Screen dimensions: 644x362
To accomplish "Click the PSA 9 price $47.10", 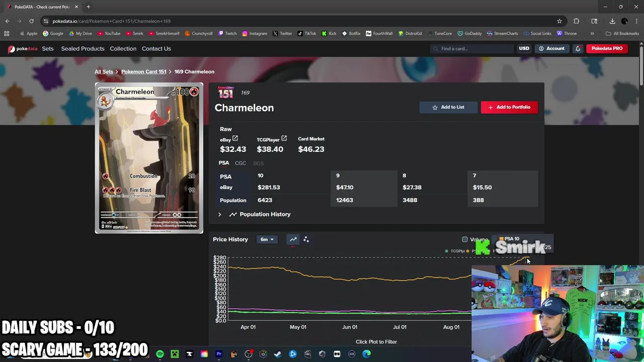I will pyautogui.click(x=345, y=187).
